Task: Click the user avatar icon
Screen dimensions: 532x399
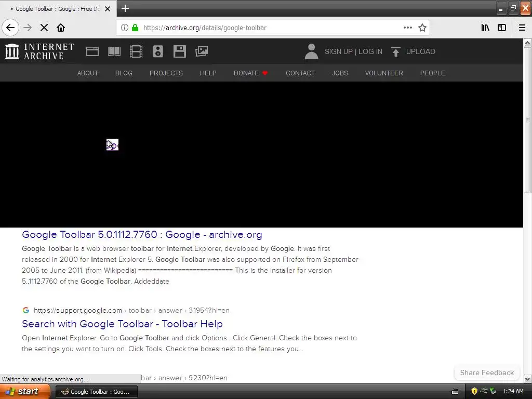Action: [x=312, y=51]
